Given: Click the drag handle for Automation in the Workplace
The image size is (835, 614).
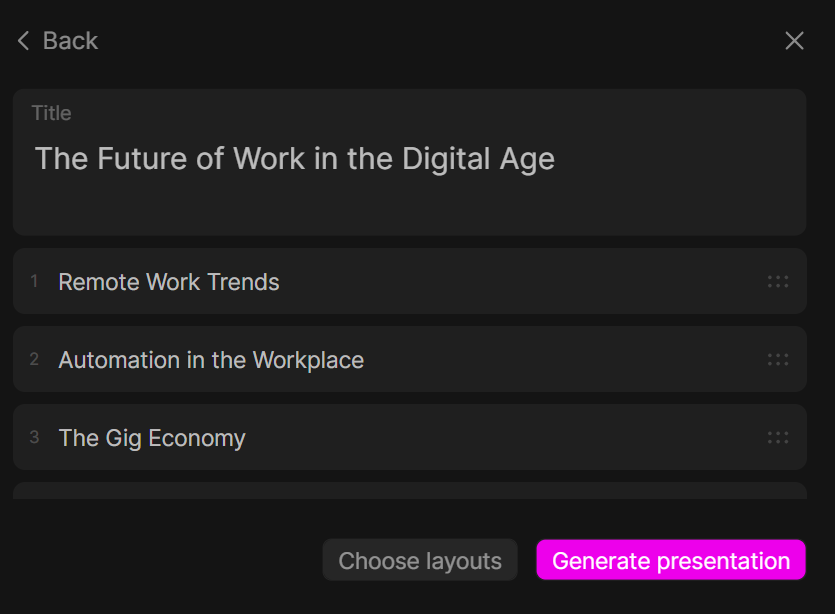Looking at the screenshot, I should click(x=778, y=360).
